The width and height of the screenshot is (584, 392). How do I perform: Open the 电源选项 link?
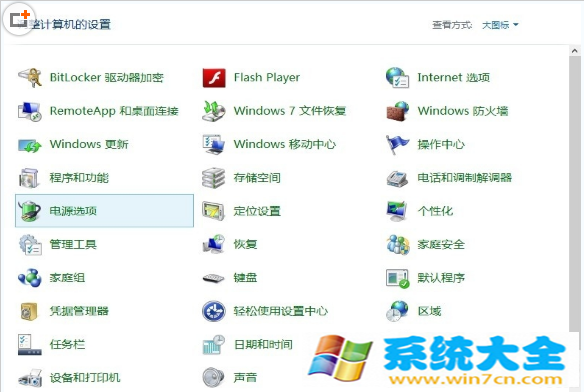click(73, 211)
